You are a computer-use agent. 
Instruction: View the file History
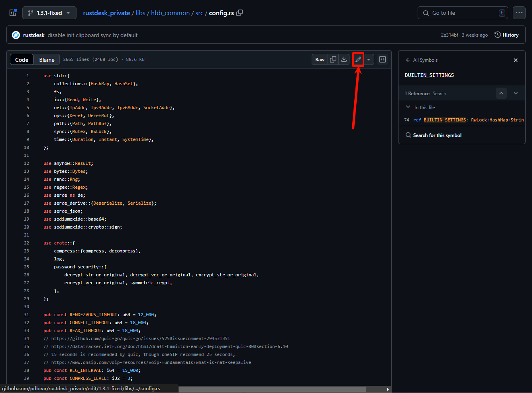point(506,35)
